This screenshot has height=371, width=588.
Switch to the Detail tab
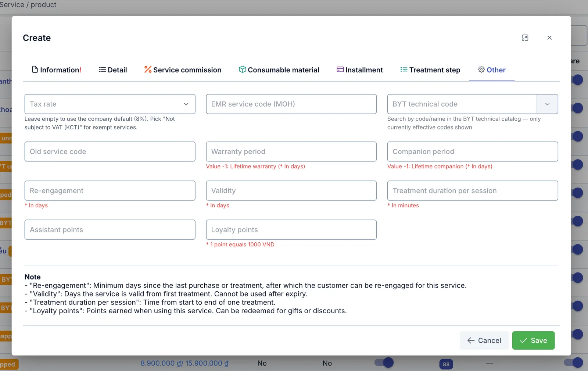113,70
